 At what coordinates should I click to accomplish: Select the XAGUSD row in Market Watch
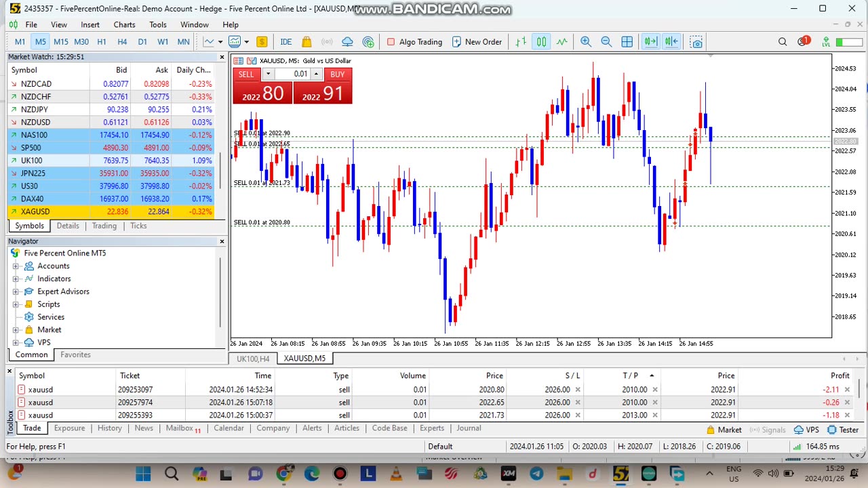tap(111, 211)
